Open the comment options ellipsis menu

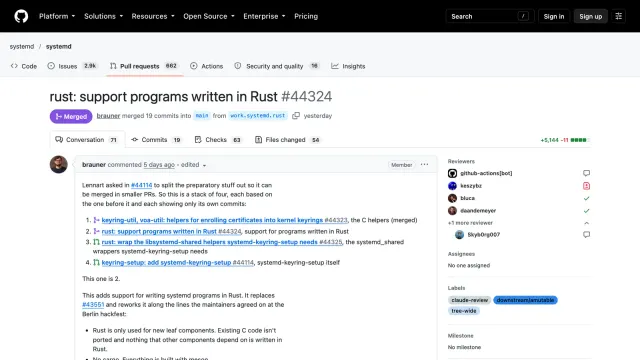click(424, 164)
